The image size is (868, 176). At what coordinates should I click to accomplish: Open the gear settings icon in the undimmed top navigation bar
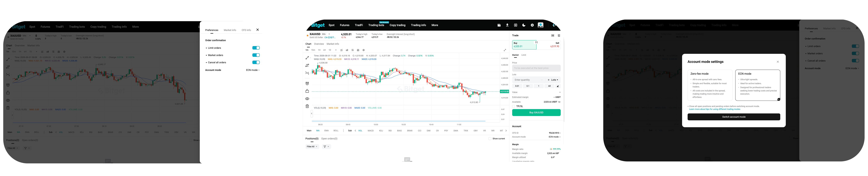coord(532,25)
